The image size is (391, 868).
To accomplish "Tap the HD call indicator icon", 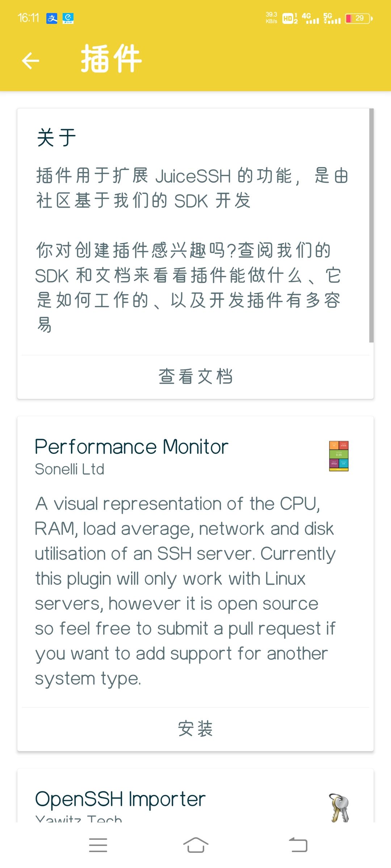I will click(290, 18).
